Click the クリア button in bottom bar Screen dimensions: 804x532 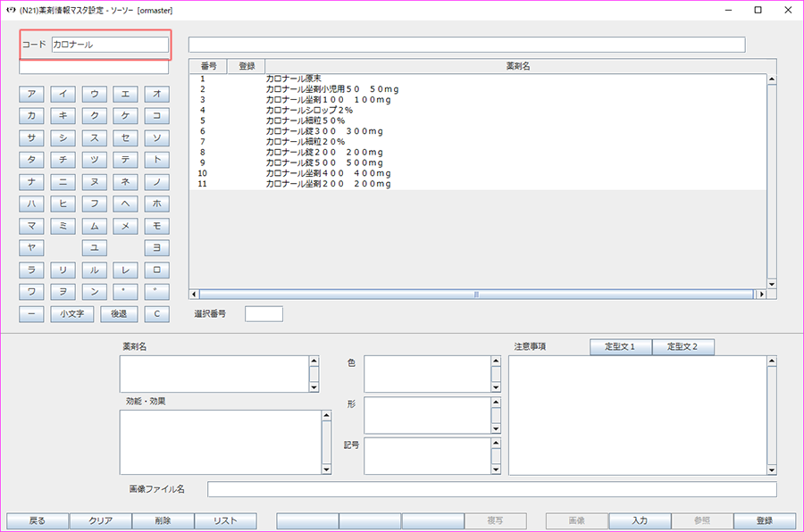100,520
